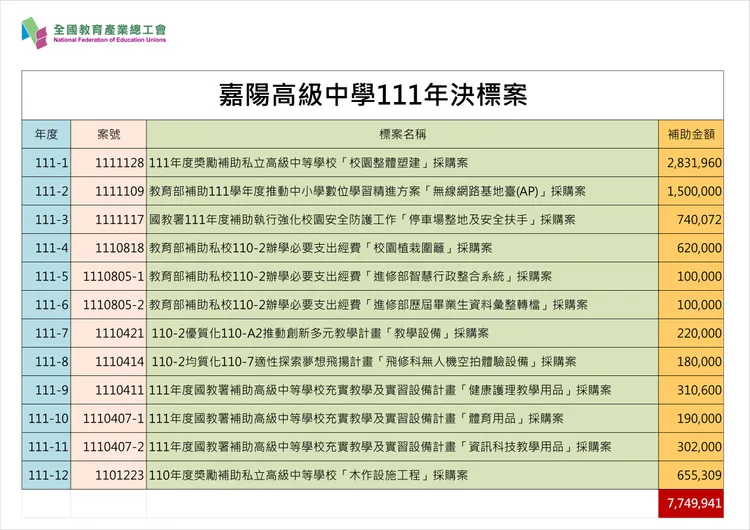Select subsidy amount 620,000
This screenshot has width=750, height=530.
[691, 248]
